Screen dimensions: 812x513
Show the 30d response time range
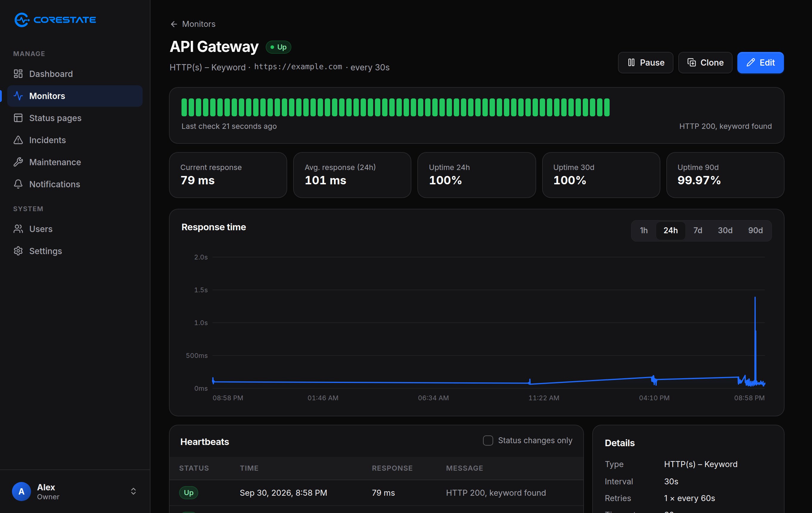point(725,231)
